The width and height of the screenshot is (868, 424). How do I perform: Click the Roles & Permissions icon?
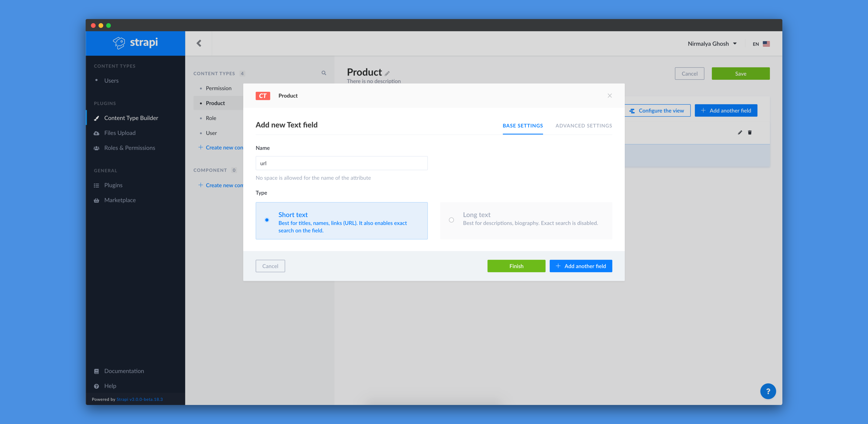[x=97, y=148]
